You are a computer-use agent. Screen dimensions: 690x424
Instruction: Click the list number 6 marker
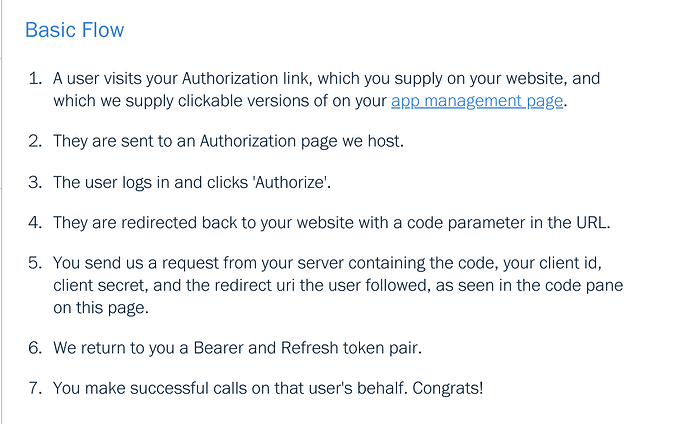34,346
